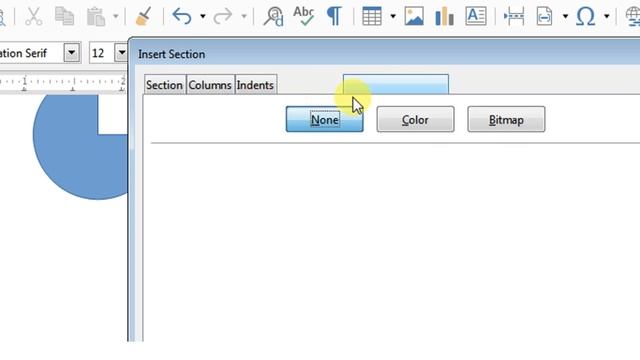640x360 pixels.
Task: Click the font size field showing 12
Action: (102, 53)
